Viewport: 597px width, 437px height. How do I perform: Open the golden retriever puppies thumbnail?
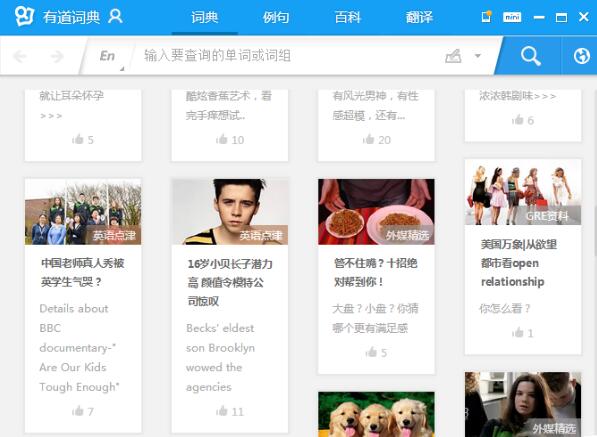pyautogui.click(x=377, y=414)
